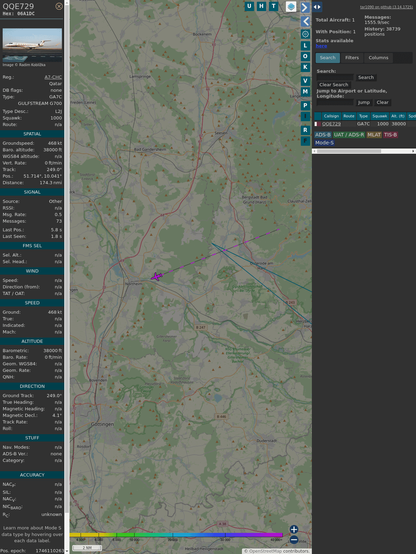Switch to the Search tab
Screen dimensions: 416x554
[x=328, y=58]
